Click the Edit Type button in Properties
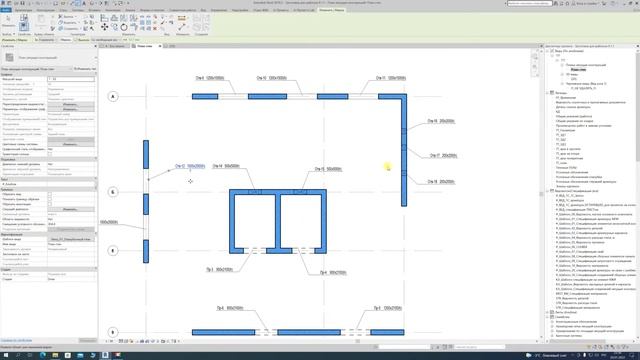 click(84, 69)
